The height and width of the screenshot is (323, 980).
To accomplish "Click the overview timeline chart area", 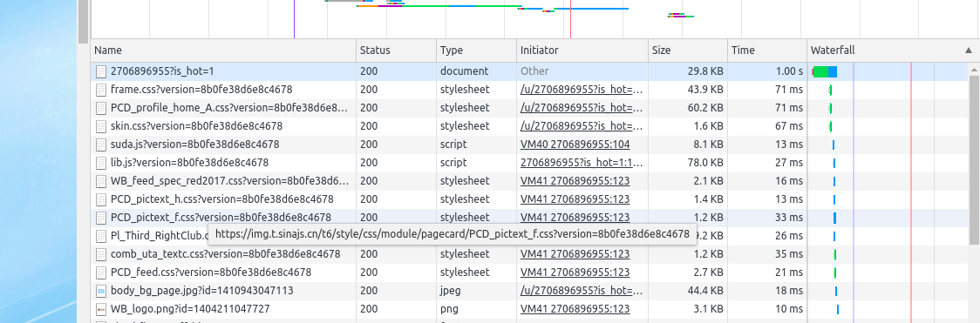I will [535, 18].
